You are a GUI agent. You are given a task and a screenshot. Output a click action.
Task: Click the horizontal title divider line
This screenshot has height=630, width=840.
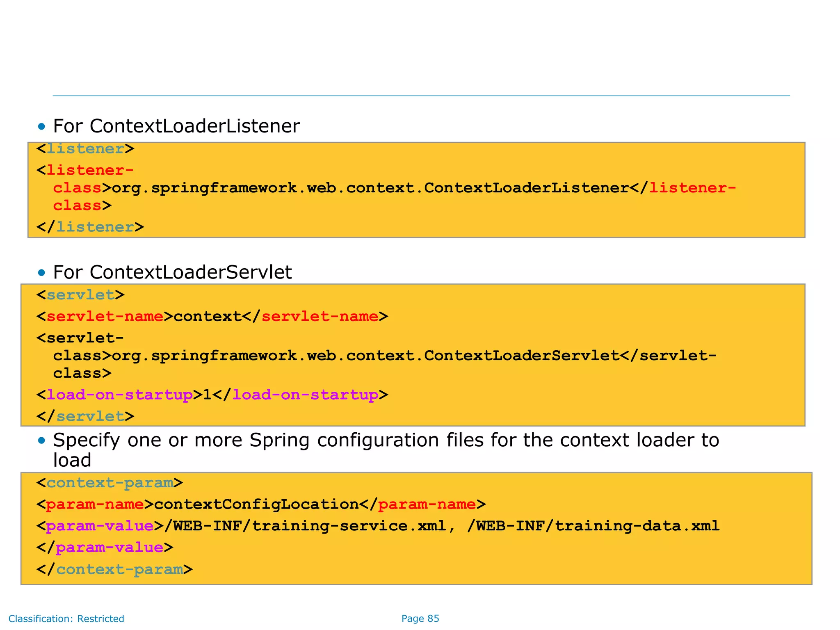[421, 96]
